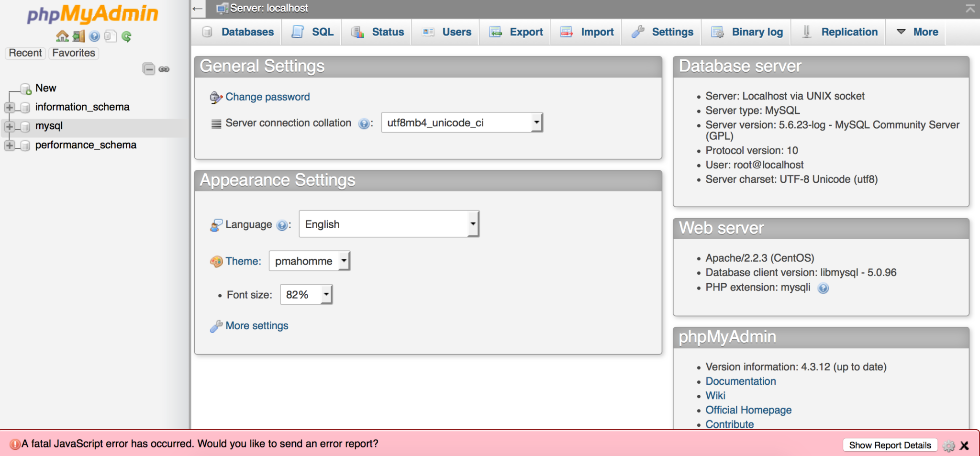This screenshot has width=980, height=456.
Task: Reload the navigation panel with green refresh icon
Action: [126, 36]
